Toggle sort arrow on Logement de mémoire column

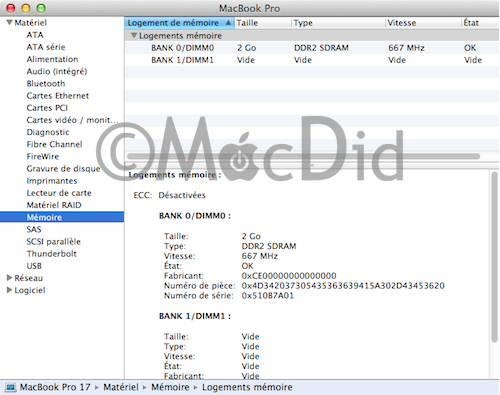(x=228, y=23)
